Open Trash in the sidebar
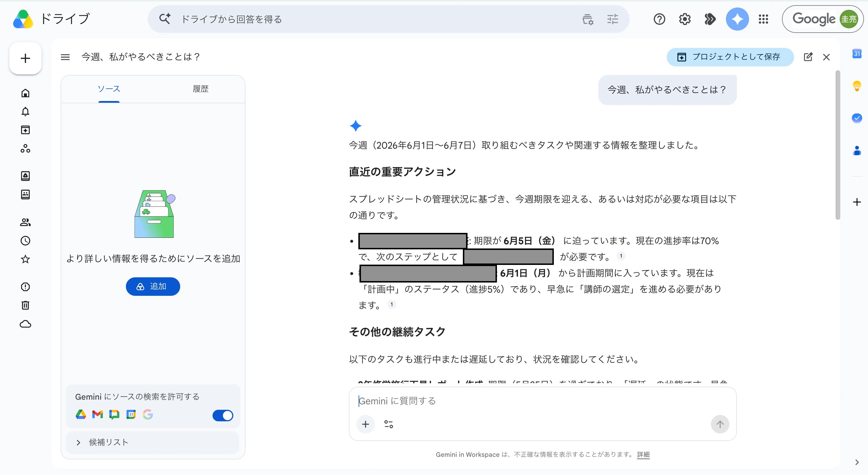The width and height of the screenshot is (868, 475). [25, 305]
